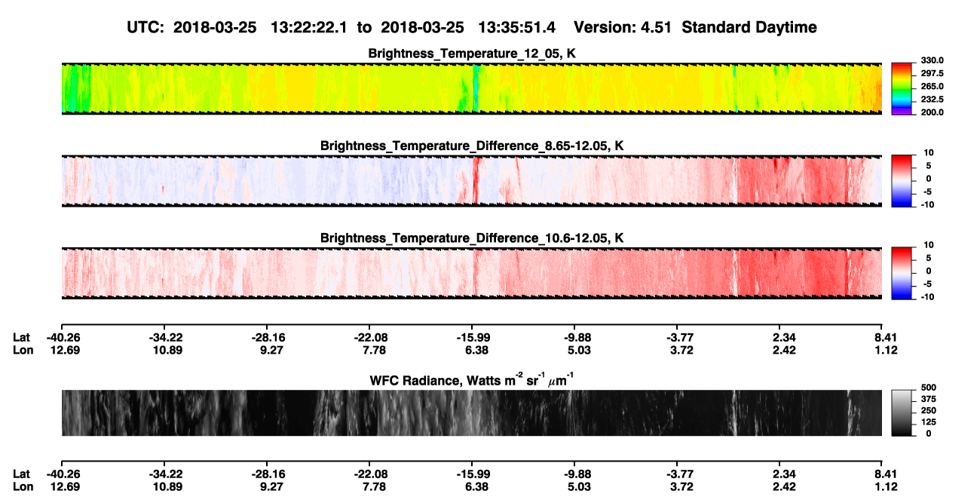Click latitude -15.99 on the axis under the 10.6-12.05 panel
Viewport: 980px width, 503px height.
pos(472,337)
